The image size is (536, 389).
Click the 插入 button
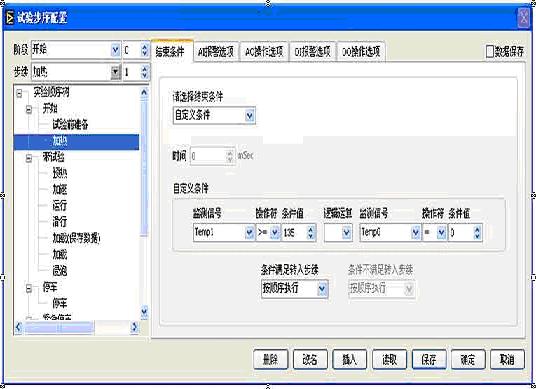click(x=349, y=359)
